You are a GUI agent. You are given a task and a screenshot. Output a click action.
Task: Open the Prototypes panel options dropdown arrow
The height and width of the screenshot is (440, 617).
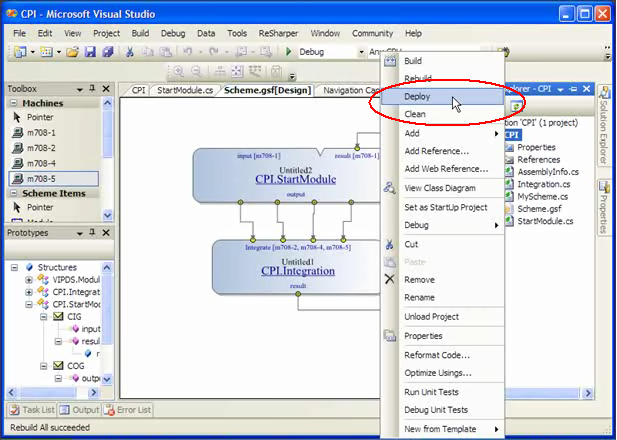click(80, 233)
